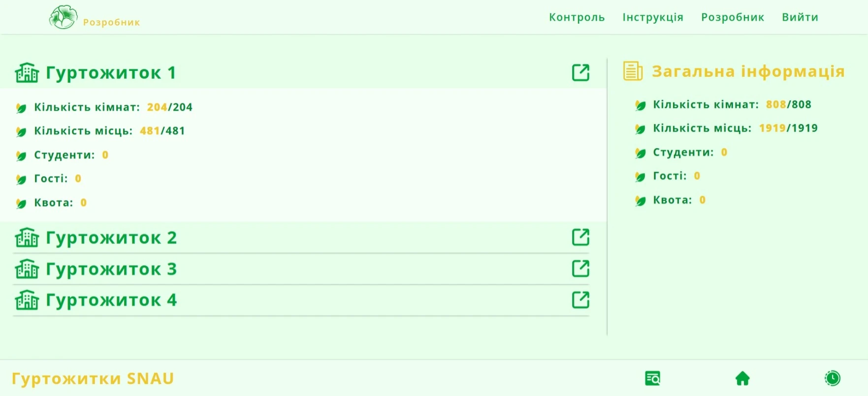Open Гуртожиток 1 external link icon
This screenshot has height=396, width=868.
pos(580,72)
